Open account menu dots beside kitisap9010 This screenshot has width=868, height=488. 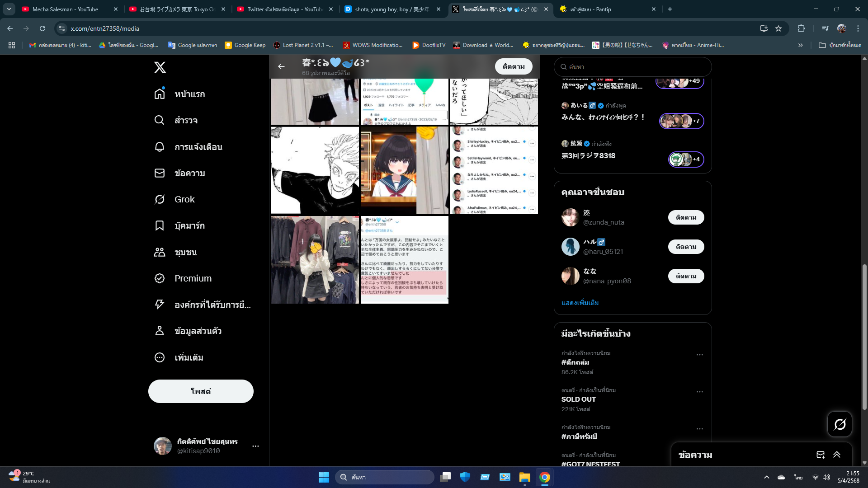pyautogui.click(x=255, y=446)
